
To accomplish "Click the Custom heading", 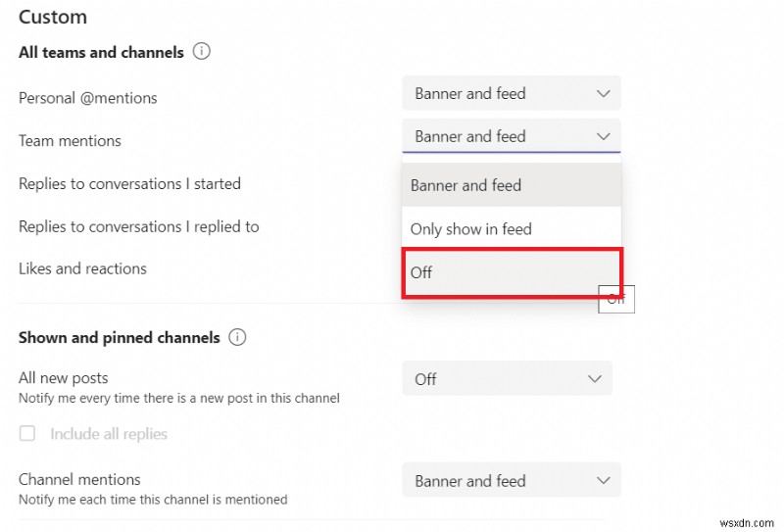I will 53,17.
